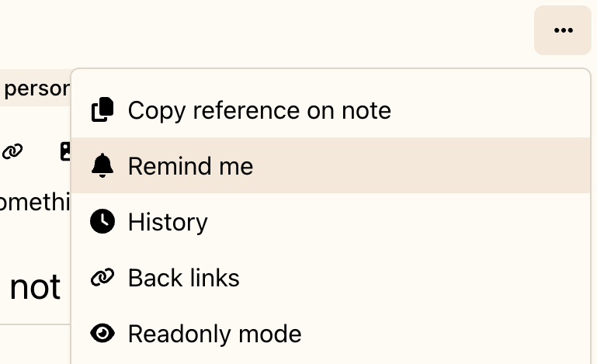This screenshot has height=364, width=597.
Task: Click the eye icon for Readonly mode
Action: point(102,334)
